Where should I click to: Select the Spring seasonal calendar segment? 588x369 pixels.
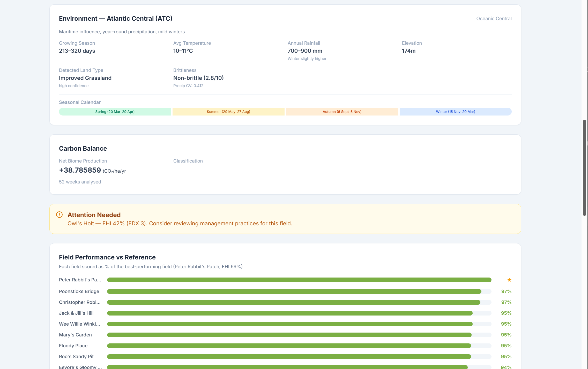115,112
